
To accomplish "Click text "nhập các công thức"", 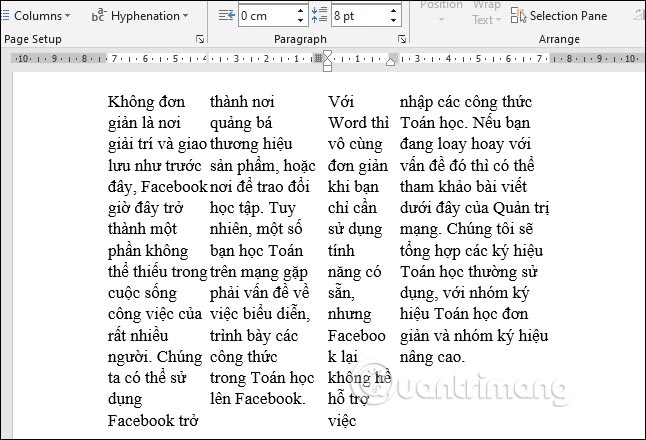I will [x=466, y=102].
